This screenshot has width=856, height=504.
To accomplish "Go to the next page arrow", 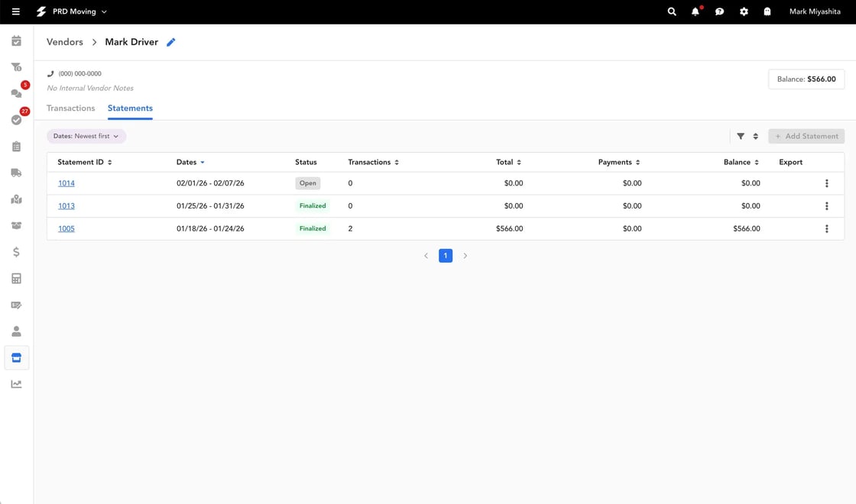I will pyautogui.click(x=465, y=256).
